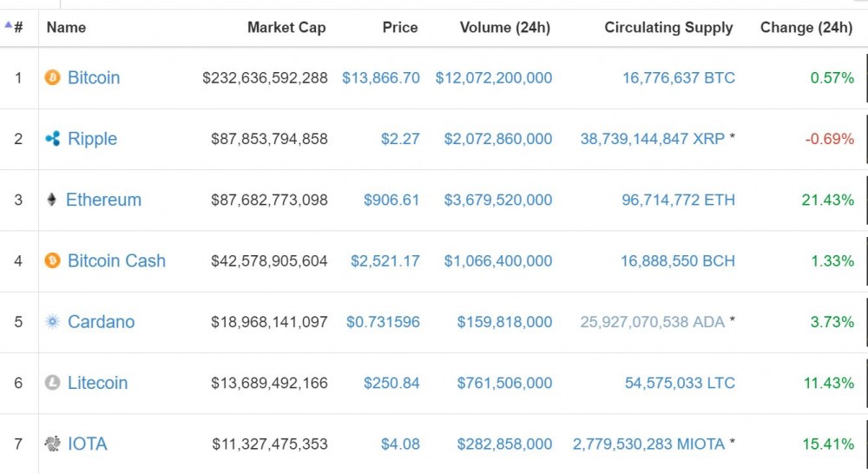Open Cardano circulating supply ADA link

[652, 322]
